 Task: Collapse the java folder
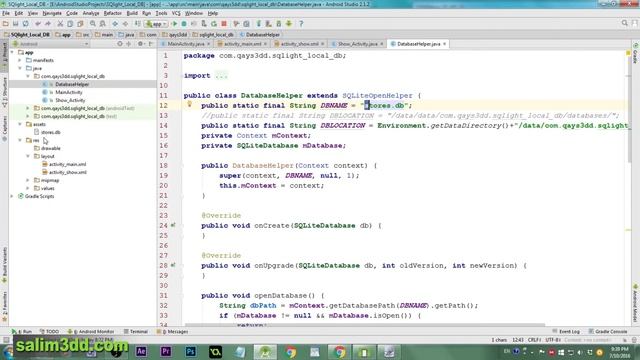click(20, 68)
